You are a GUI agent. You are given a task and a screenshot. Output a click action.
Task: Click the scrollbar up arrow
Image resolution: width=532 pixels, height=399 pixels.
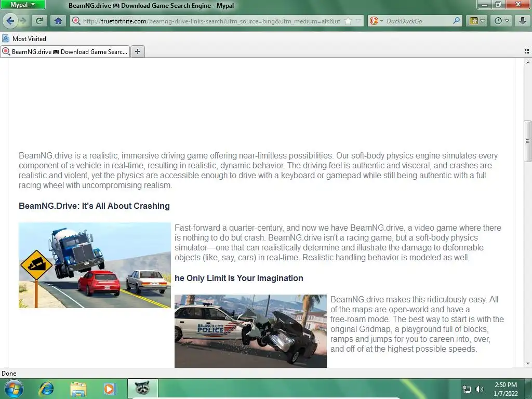(x=528, y=62)
